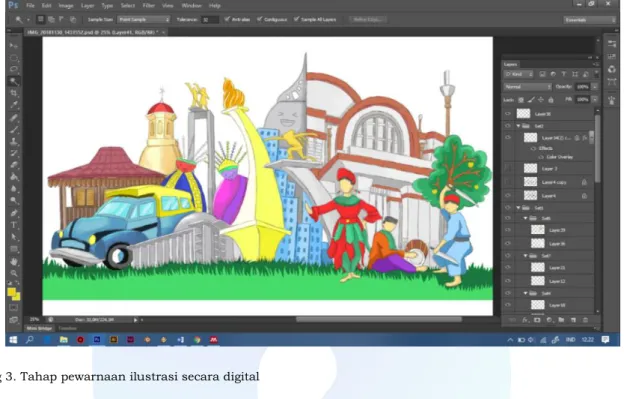
Task: Delete layer trash icon
Action: click(x=585, y=320)
